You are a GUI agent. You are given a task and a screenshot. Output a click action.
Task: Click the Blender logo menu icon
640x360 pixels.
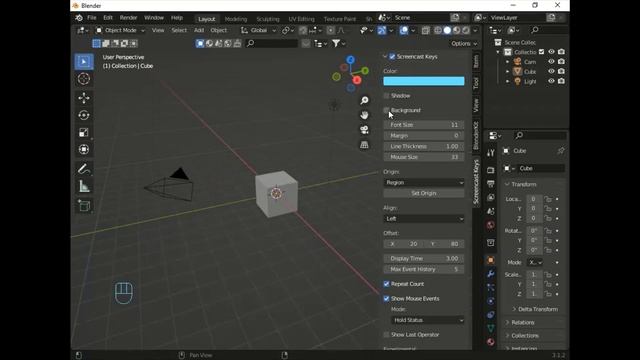[79, 18]
